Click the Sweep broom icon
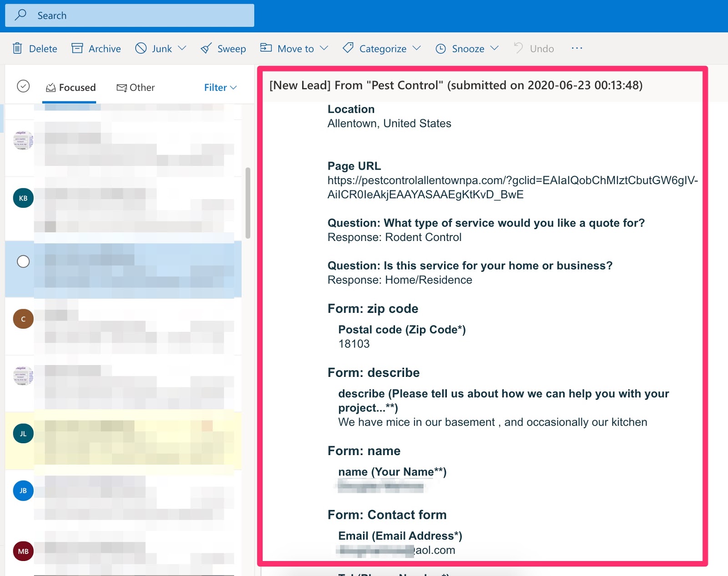Viewport: 728px width, 576px height. pos(206,48)
